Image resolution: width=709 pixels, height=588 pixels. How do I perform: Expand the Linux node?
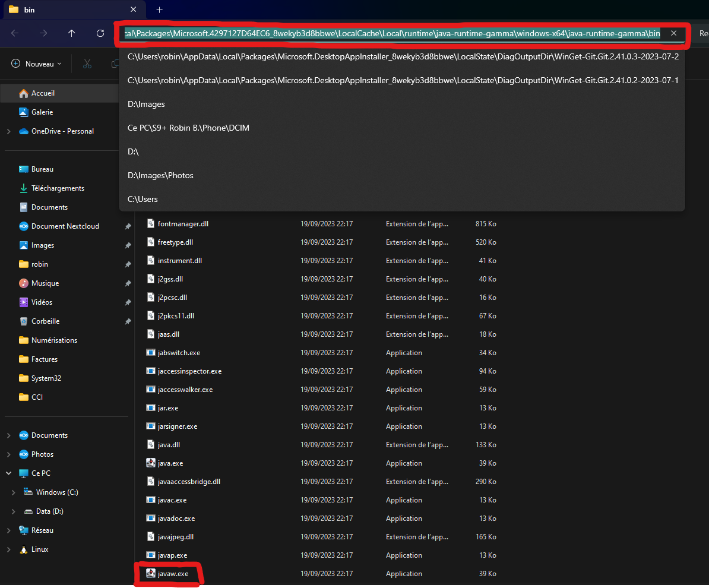click(8, 549)
